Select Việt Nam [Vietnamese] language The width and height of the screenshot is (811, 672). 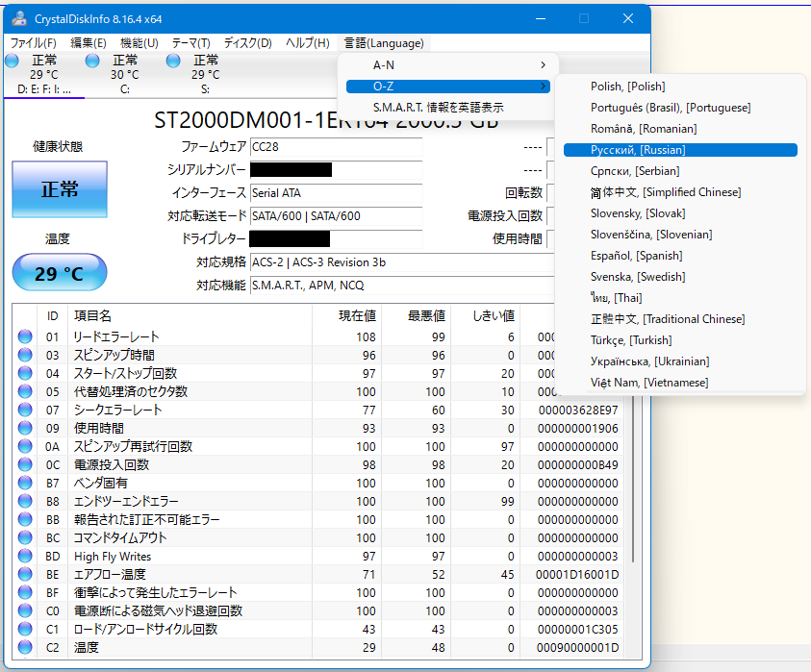(680, 383)
